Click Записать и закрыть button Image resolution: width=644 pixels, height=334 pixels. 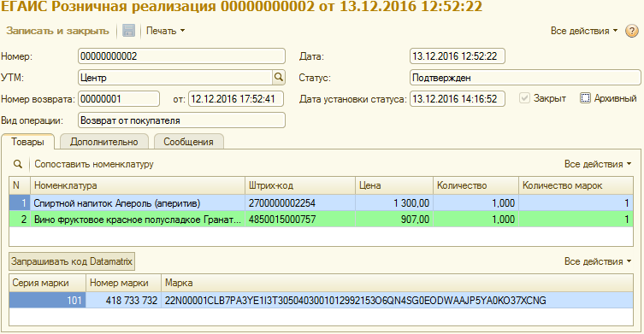(58, 31)
